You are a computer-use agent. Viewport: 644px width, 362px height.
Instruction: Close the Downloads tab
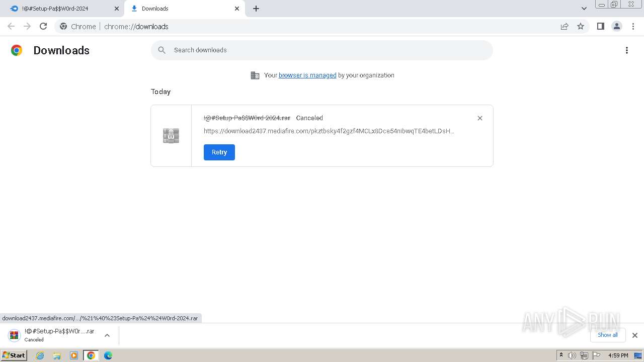pos(237,9)
